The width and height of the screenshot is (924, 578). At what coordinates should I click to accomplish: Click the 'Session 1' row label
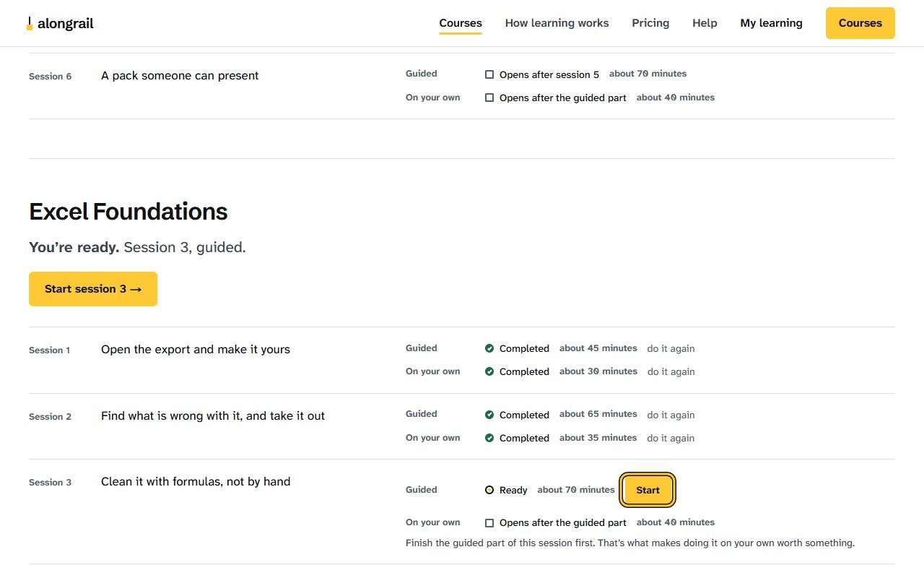[50, 350]
